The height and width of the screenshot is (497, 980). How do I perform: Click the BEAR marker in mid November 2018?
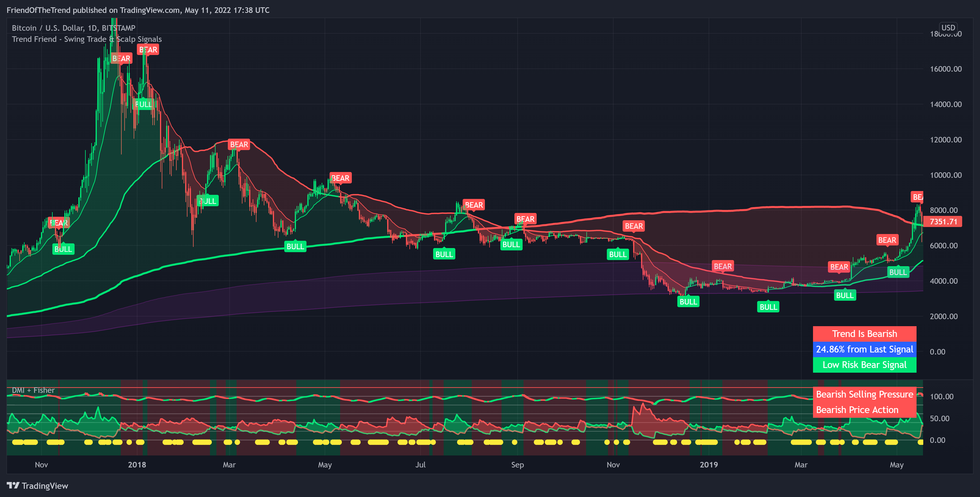coord(634,226)
